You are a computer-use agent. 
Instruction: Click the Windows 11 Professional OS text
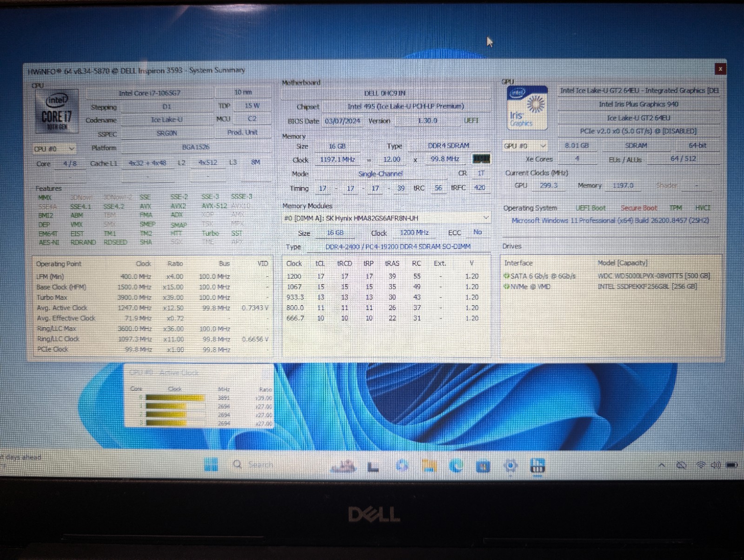[x=610, y=220]
